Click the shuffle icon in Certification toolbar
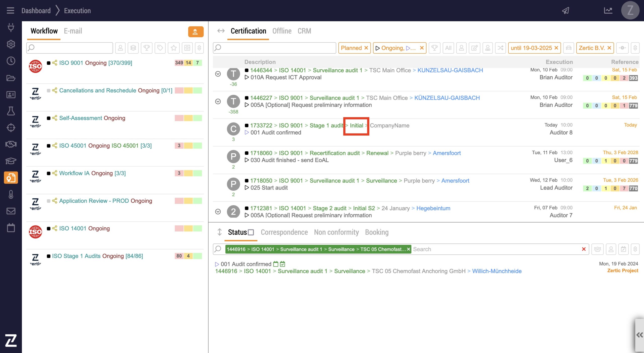The height and width of the screenshot is (353, 644). 500,48
